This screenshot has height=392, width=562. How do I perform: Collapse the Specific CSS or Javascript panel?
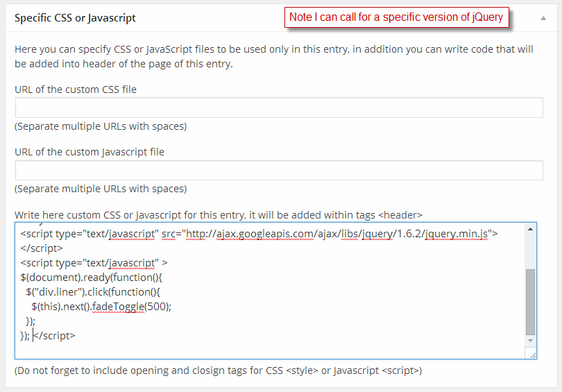coord(543,18)
